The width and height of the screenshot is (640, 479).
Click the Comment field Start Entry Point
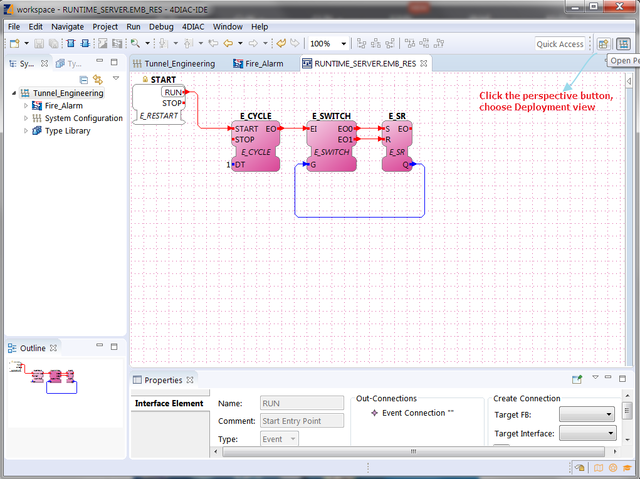tap(302, 421)
